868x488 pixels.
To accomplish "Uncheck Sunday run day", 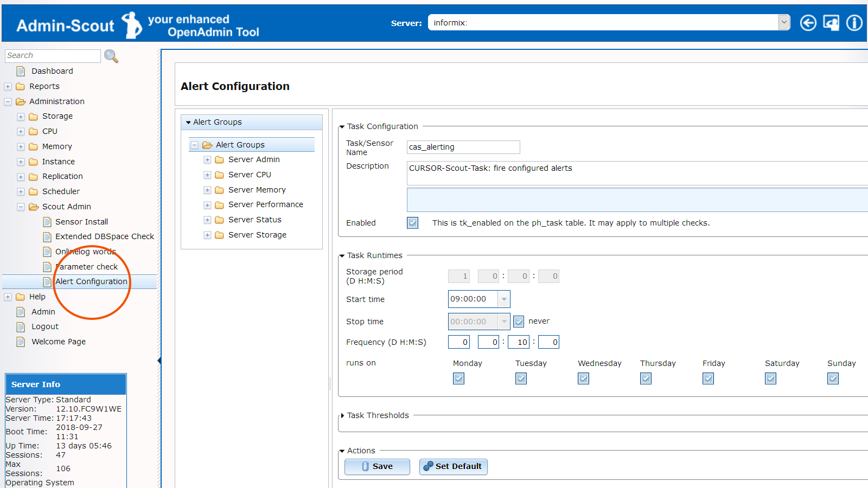I will coord(833,378).
